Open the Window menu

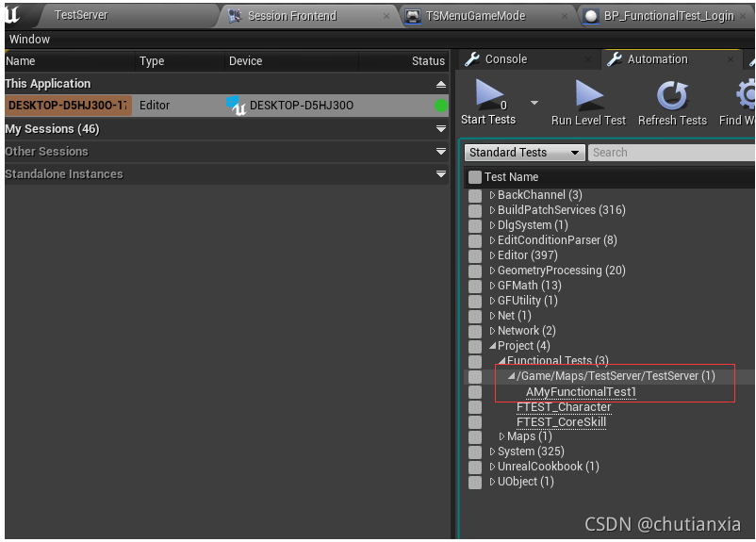click(x=29, y=40)
